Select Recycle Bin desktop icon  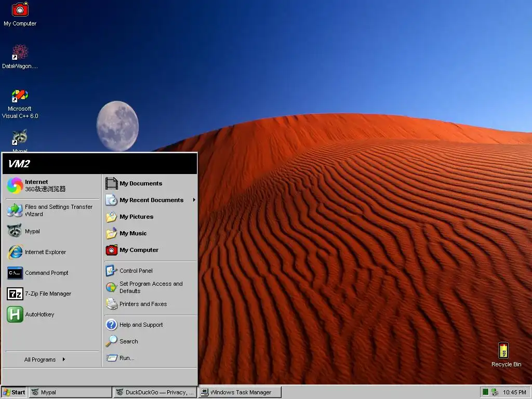[506, 355]
